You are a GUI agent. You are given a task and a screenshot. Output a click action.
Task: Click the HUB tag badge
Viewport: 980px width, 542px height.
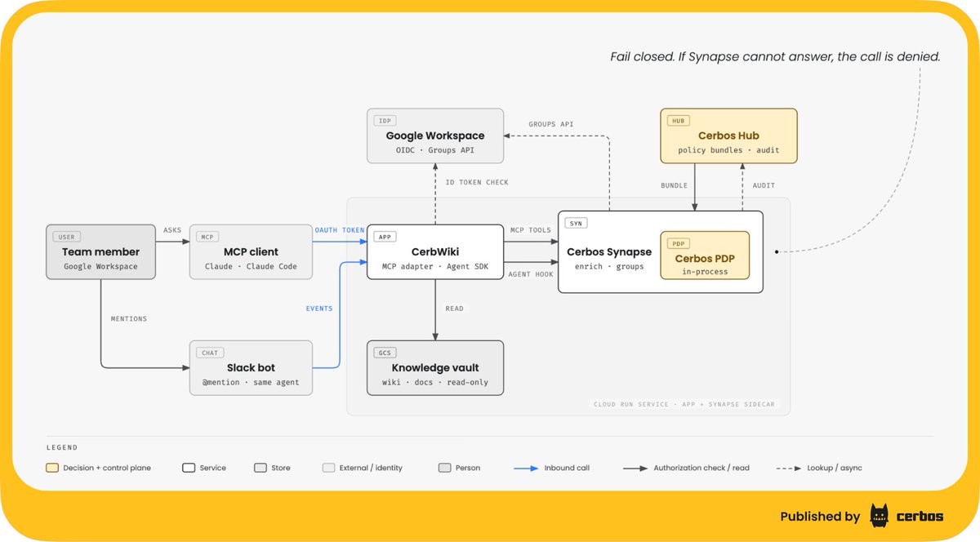click(678, 121)
